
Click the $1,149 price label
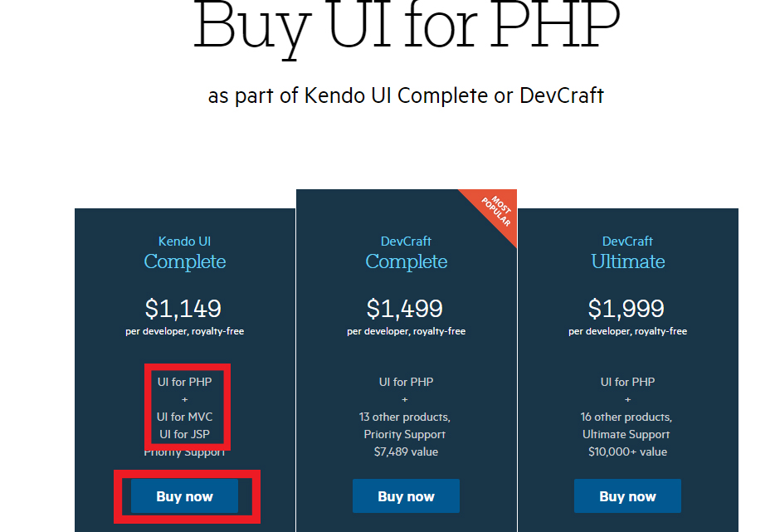[184, 307]
